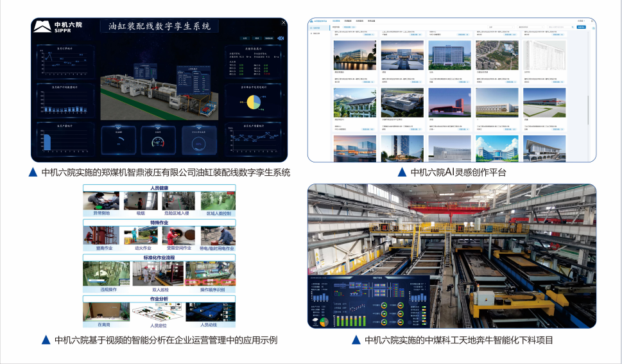Click the arc progress gauge widget
This screenshot has height=364, width=622.
coord(119,141)
